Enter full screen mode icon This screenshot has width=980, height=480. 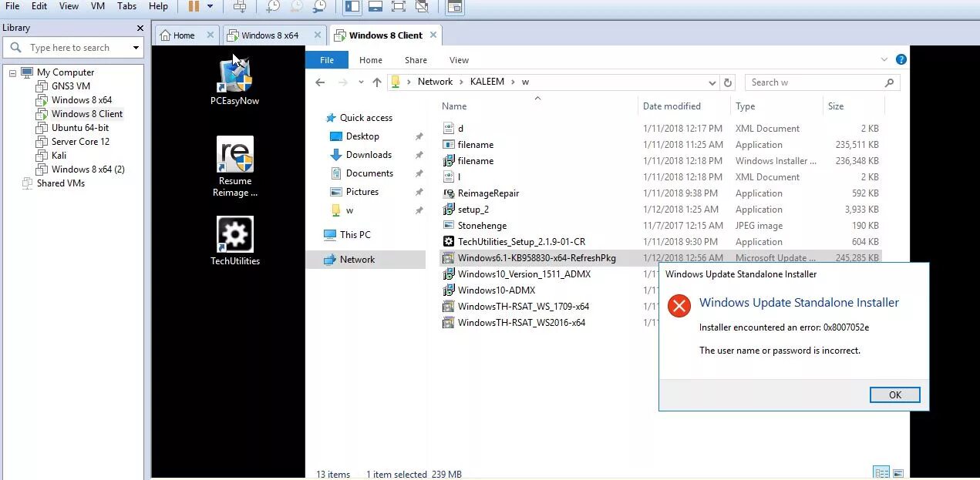coord(399,6)
